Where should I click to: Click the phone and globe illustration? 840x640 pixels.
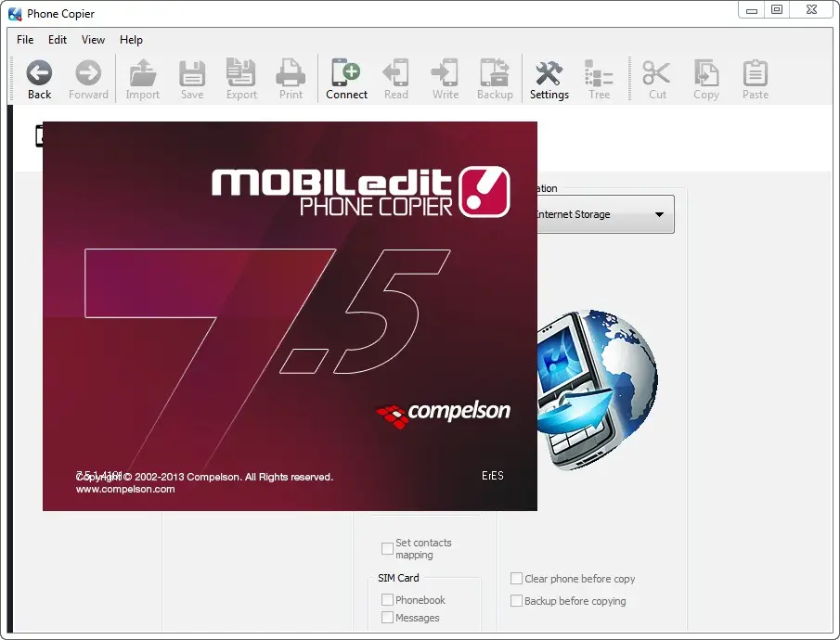click(x=598, y=390)
